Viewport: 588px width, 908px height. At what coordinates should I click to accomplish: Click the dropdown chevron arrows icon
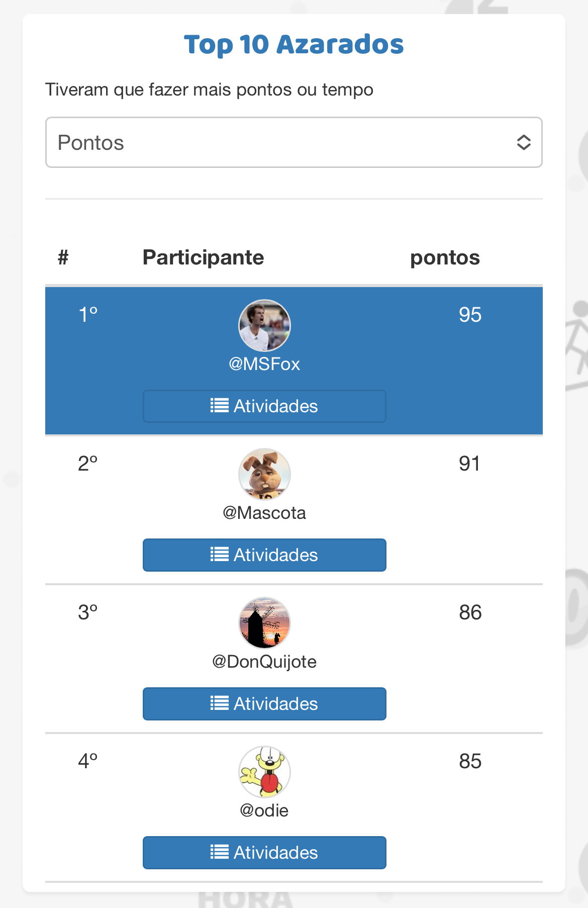(x=524, y=142)
